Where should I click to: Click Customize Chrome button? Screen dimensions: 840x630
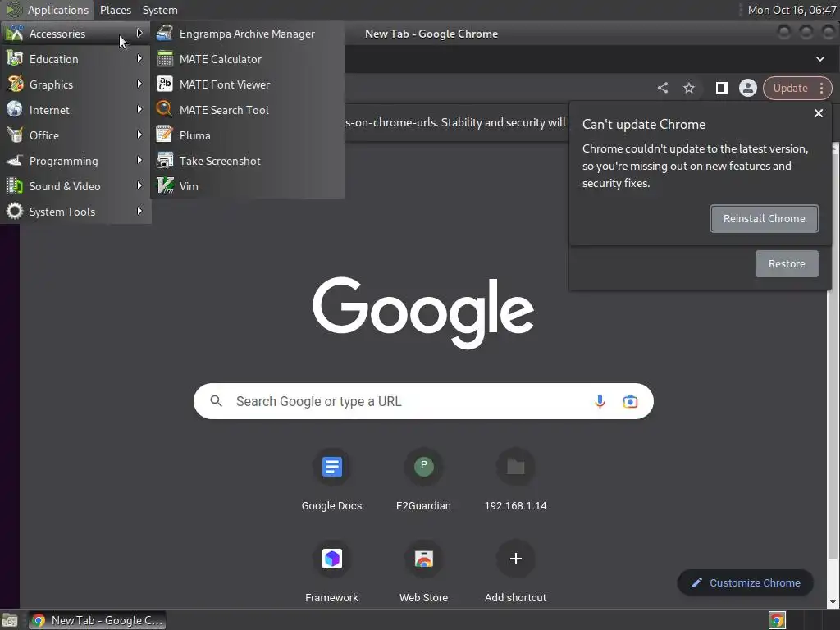coord(746,583)
